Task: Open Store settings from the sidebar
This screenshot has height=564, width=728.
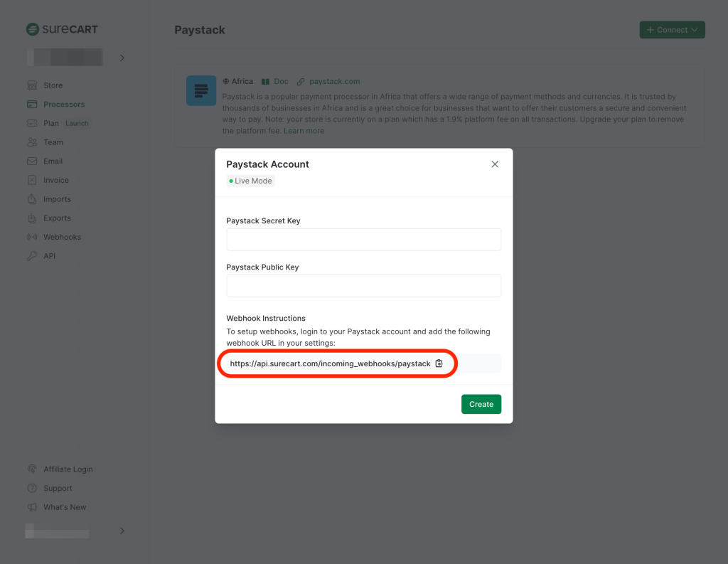Action: (53, 85)
